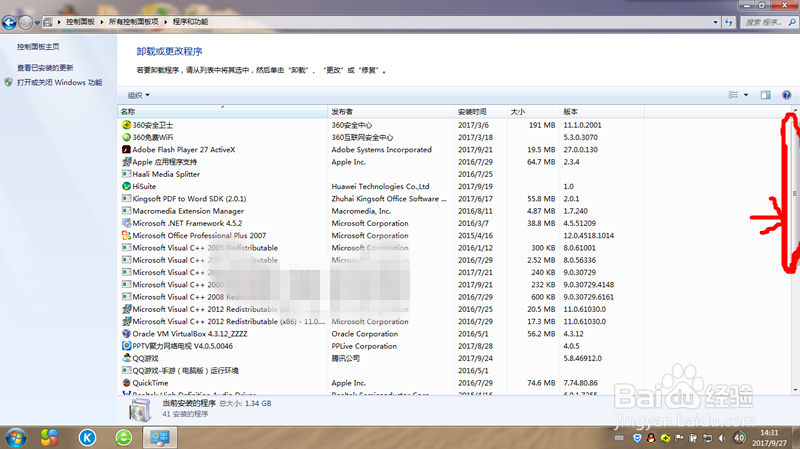This screenshot has height=449, width=800.
Task: Change view with the view mode icon
Action: 733,95
